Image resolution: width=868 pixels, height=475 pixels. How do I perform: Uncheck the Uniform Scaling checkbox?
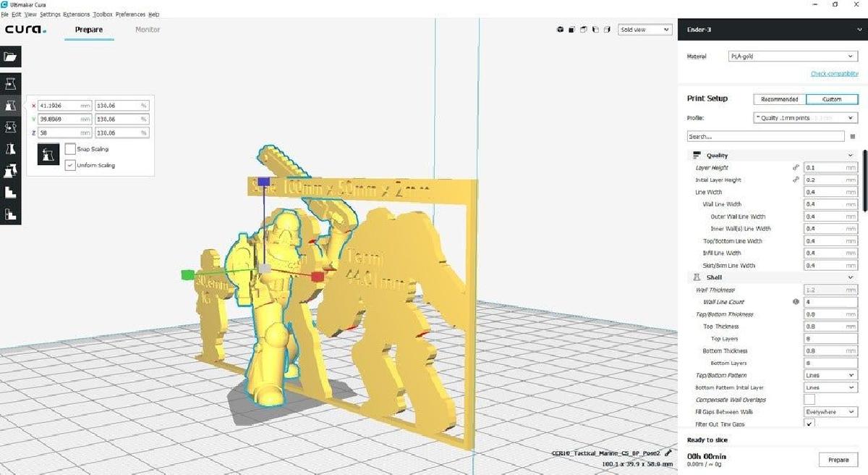tap(70, 165)
